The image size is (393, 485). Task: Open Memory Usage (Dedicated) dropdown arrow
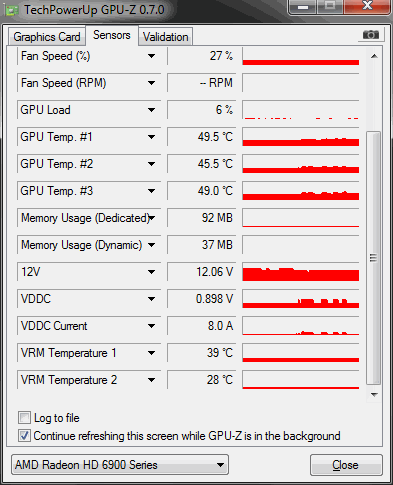152,218
